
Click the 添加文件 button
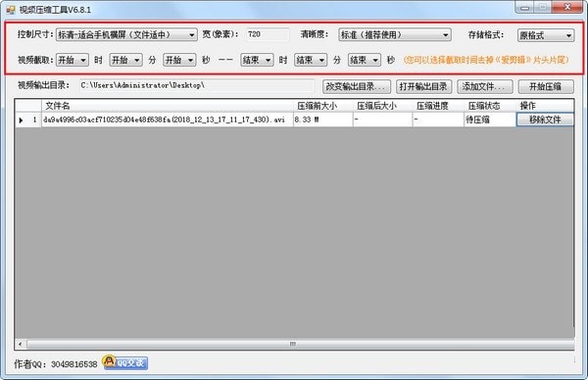tap(484, 86)
